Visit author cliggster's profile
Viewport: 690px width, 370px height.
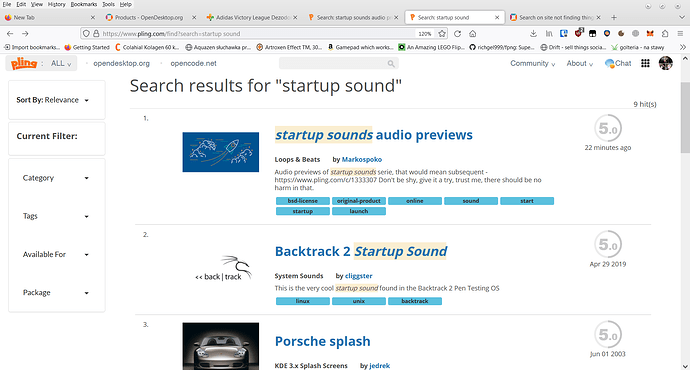[359, 276]
